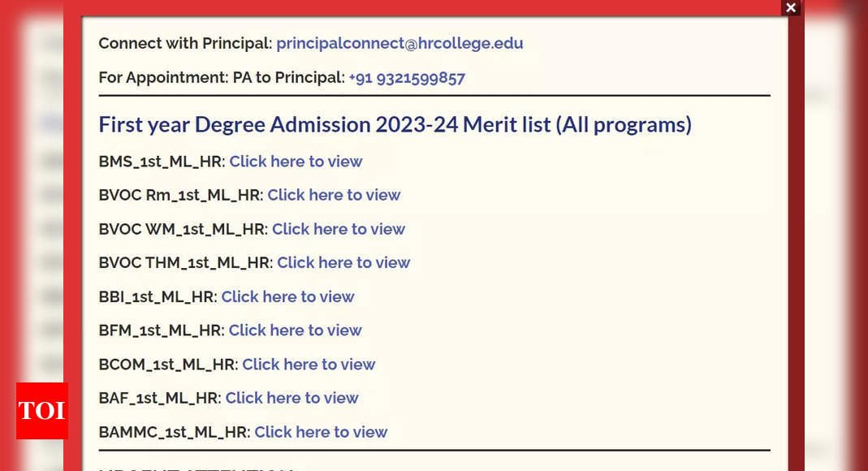
Task: View the BBI_1st_ML_HR merit list
Action: tap(288, 296)
